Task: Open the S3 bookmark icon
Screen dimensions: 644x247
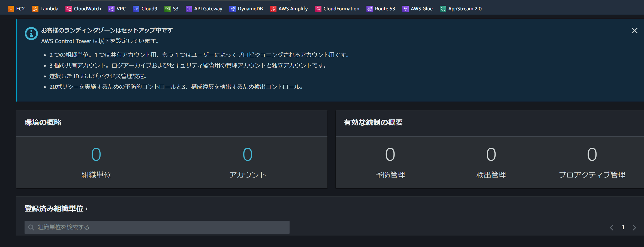Action: point(167,8)
